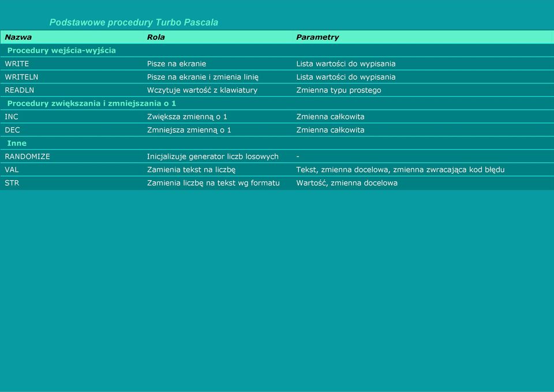Screen dimensions: 554x392
Task: Select the 'STR' name cell
Action: click(x=12, y=183)
